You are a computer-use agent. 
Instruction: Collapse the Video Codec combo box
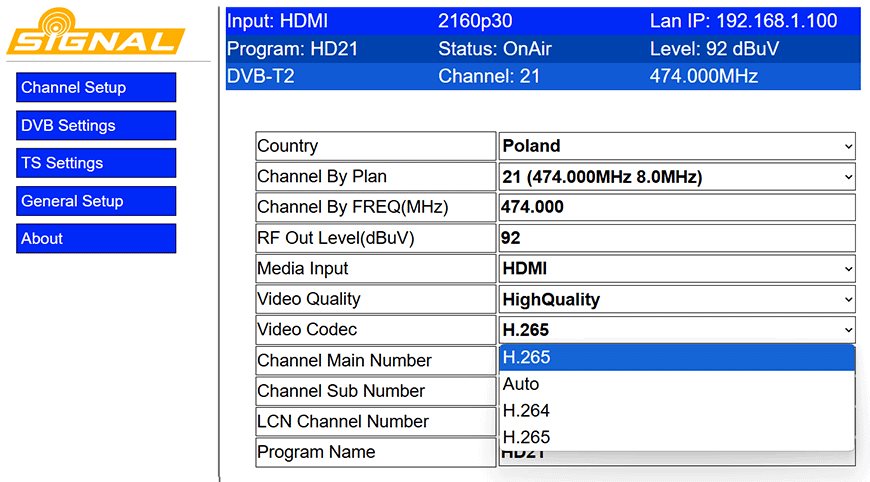[x=677, y=330]
